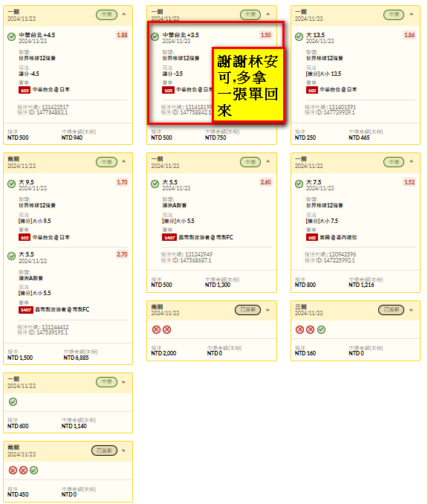Click 中獎 badge on the NTD 1,300 card
428x504 pixels.
pos(250,162)
